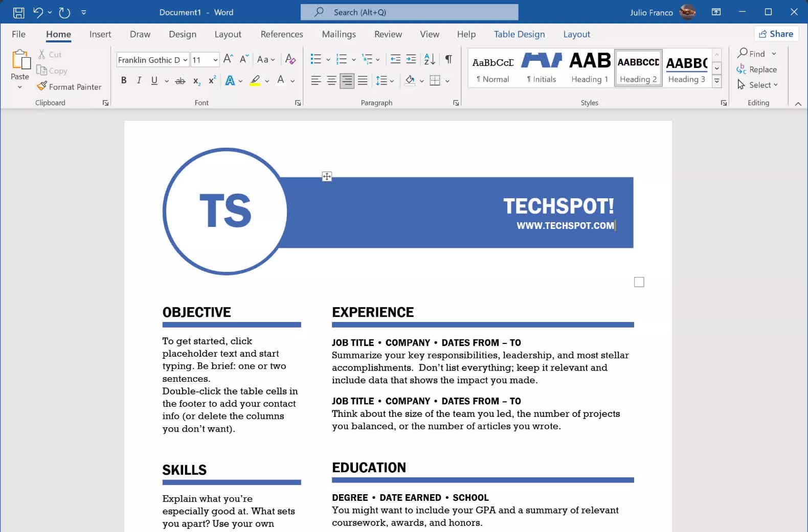
Task: Click the Copy button
Action: 52,71
